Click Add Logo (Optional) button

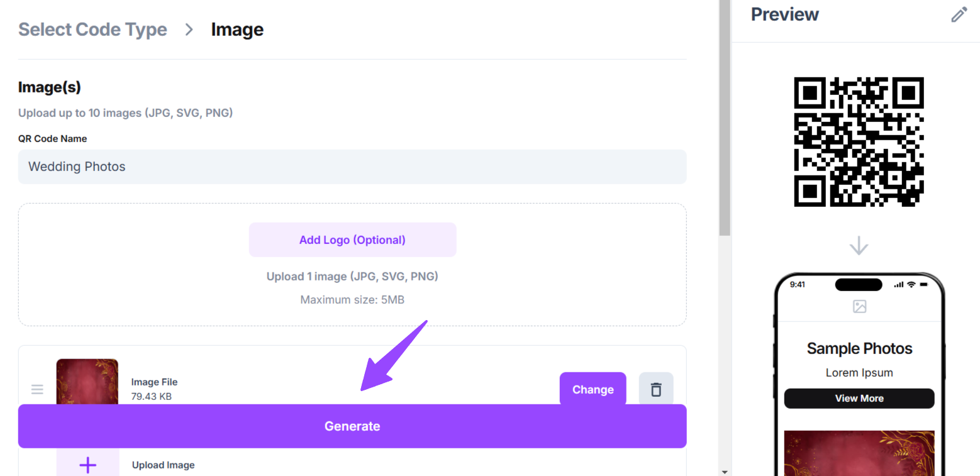pos(352,240)
